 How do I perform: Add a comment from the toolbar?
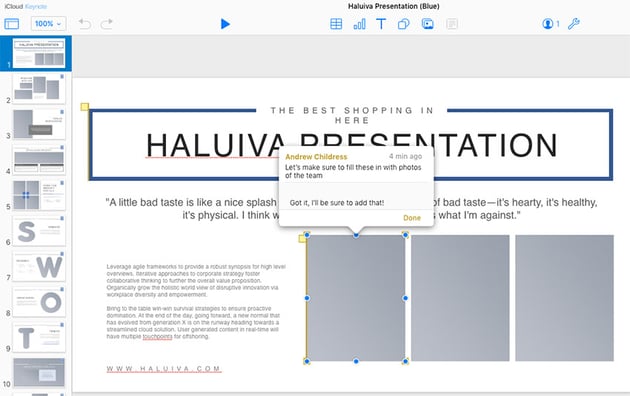pos(452,24)
